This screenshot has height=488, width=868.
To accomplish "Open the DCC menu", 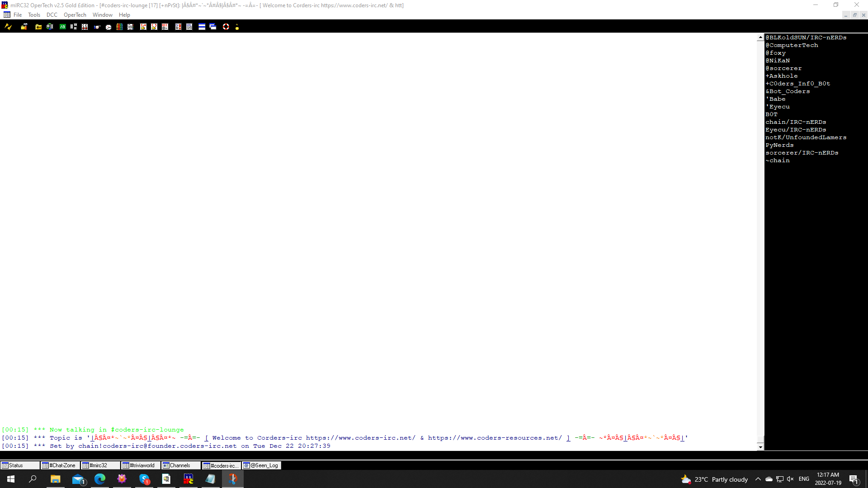I will click(x=52, y=15).
